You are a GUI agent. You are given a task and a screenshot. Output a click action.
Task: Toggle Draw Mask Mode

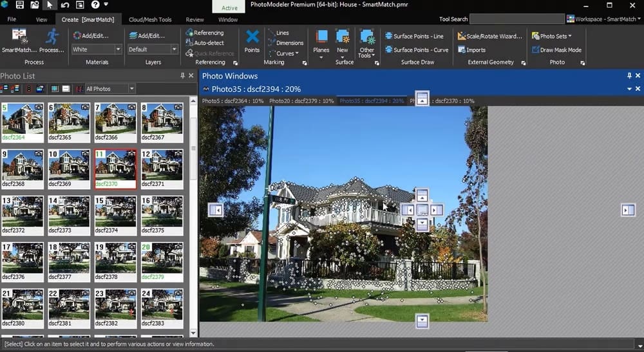click(x=556, y=50)
